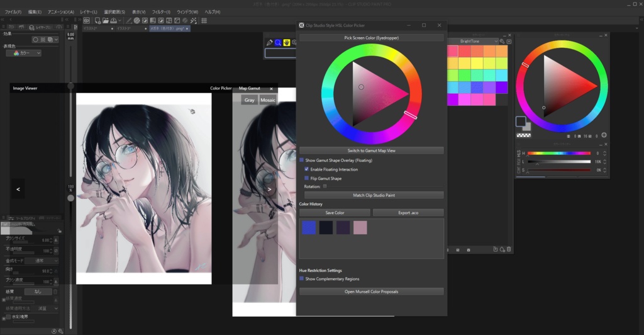Select the blue swatch in Color History
Screen dimensions: 644x335
tap(309, 227)
